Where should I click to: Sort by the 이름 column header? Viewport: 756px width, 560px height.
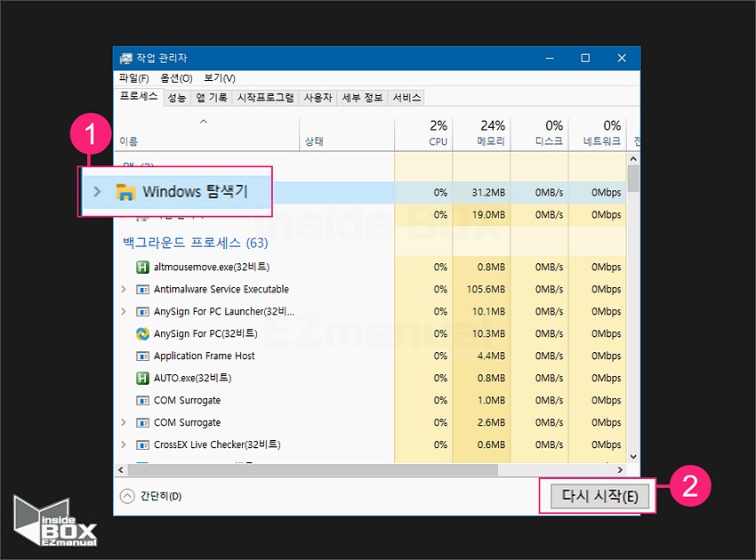coord(206,135)
